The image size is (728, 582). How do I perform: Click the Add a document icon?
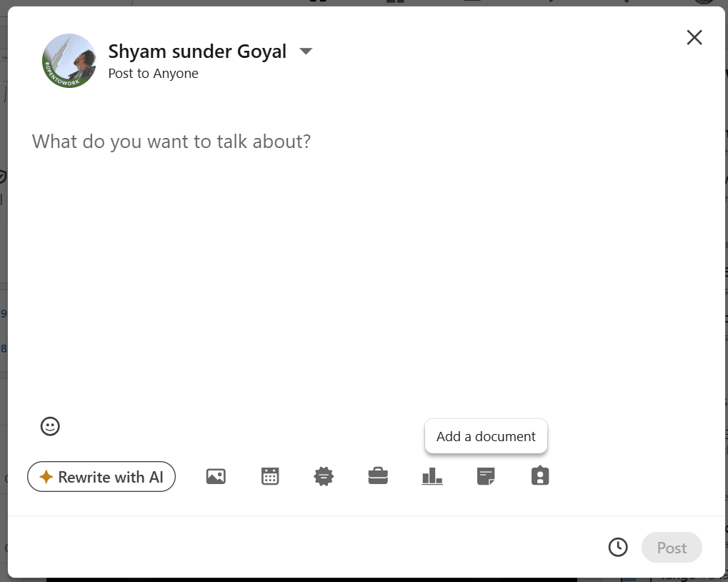point(486,475)
